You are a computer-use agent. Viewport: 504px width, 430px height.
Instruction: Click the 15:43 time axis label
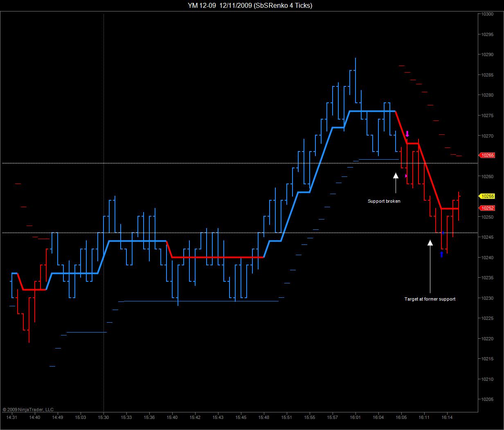(x=218, y=417)
